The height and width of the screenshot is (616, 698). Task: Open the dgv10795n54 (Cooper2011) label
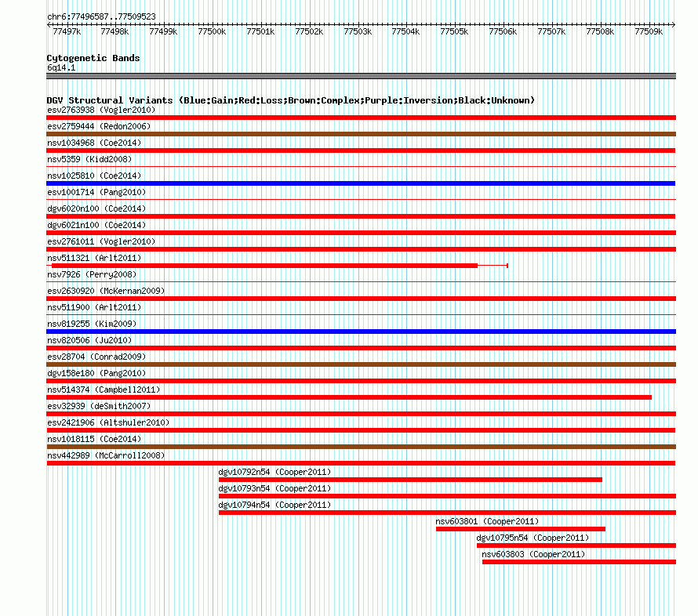[533, 538]
